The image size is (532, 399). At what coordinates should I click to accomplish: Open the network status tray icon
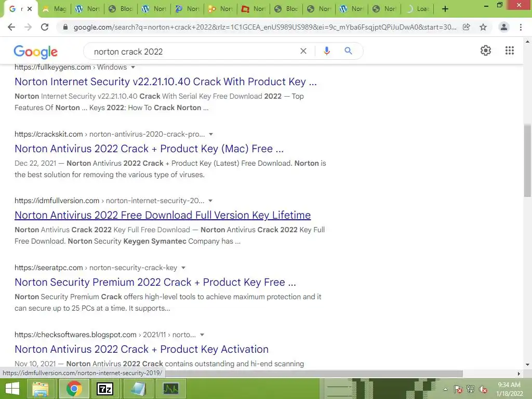471,389
